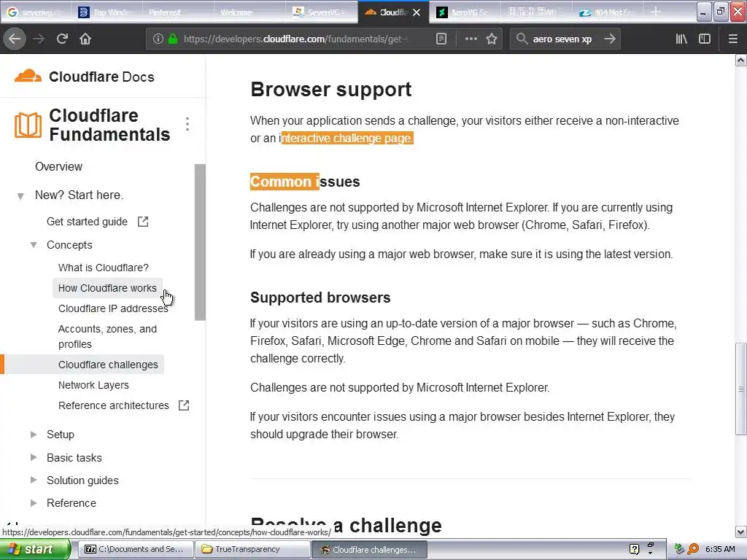Click the external link icon beside Reference architectures
The image size is (747, 560).
[183, 405]
